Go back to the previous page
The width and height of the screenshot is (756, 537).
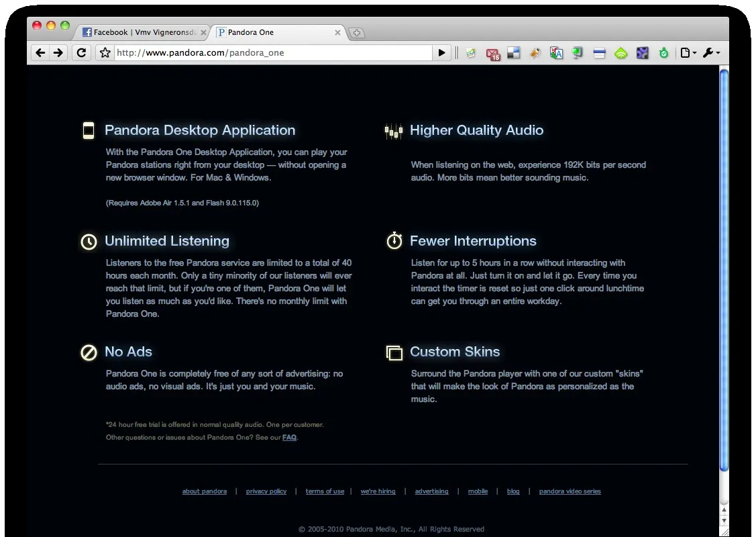click(40, 52)
